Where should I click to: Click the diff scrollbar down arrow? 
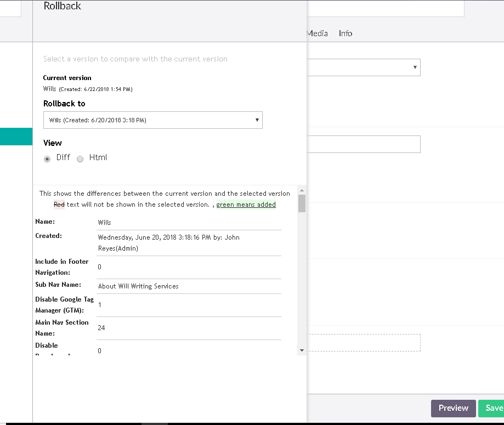click(x=302, y=350)
